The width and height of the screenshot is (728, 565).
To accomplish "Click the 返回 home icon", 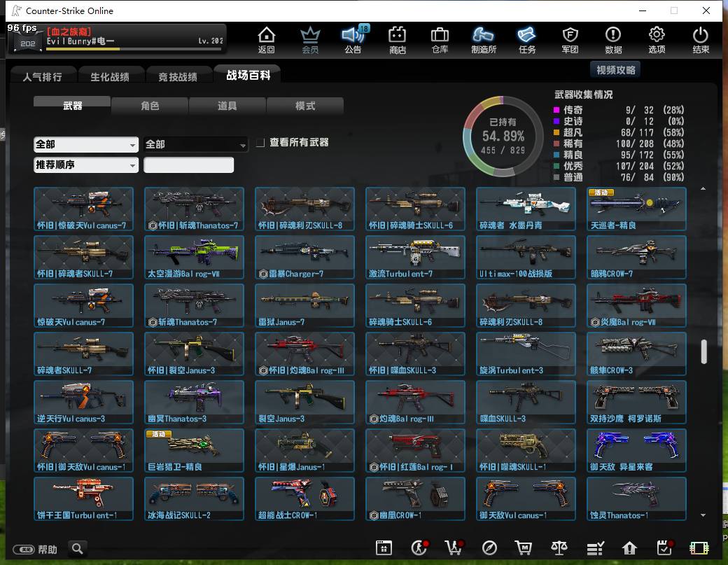I will 266,39.
